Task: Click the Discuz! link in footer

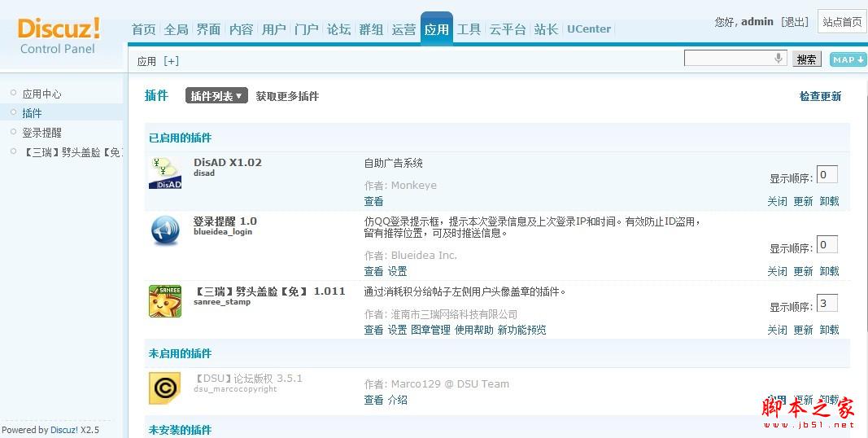Action: coord(64,430)
